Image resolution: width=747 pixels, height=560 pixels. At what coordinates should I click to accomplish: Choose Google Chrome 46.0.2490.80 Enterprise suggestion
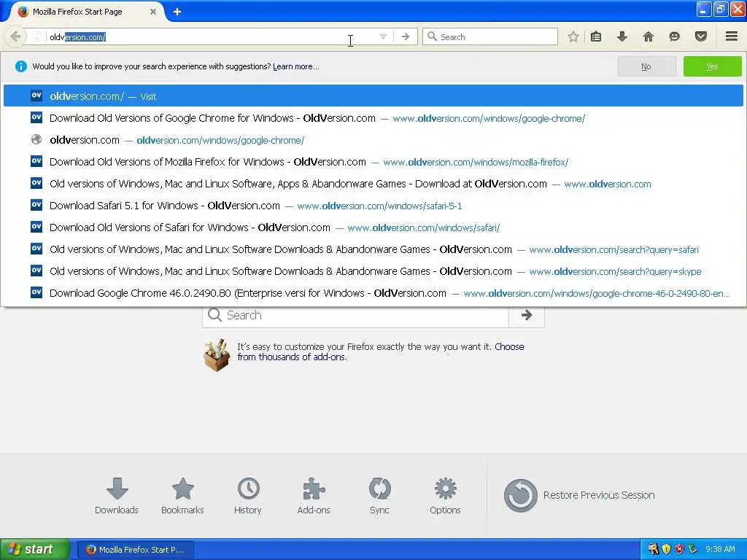[x=373, y=293]
